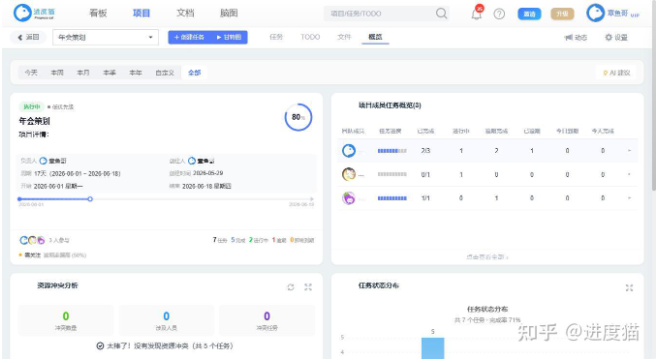
Task: Expand the first team member row arrow
Action: (630, 151)
